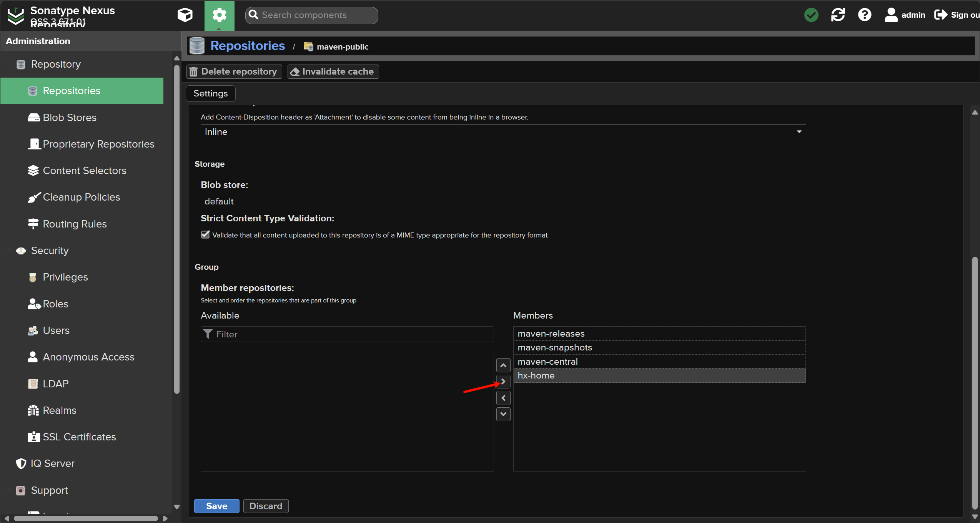Click the Save button

216,506
